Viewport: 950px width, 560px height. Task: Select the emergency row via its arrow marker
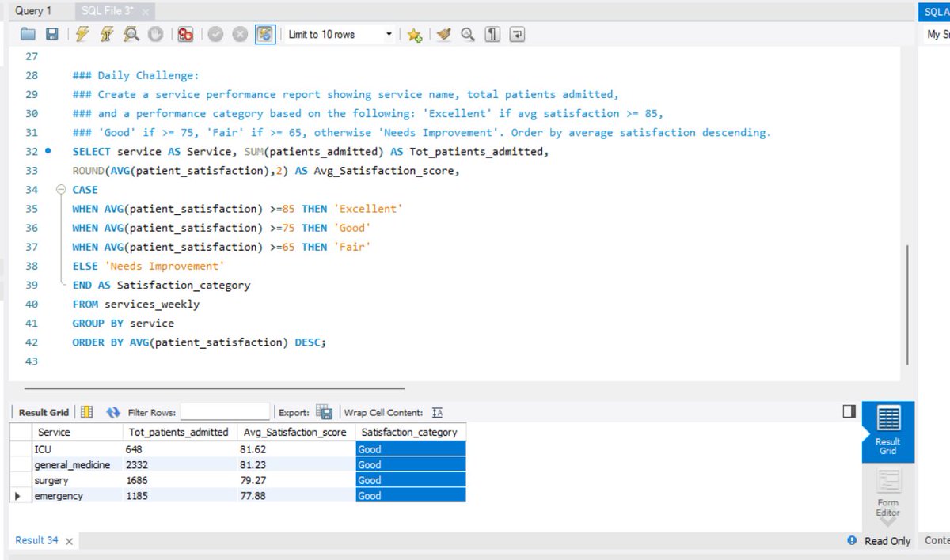pos(20,496)
